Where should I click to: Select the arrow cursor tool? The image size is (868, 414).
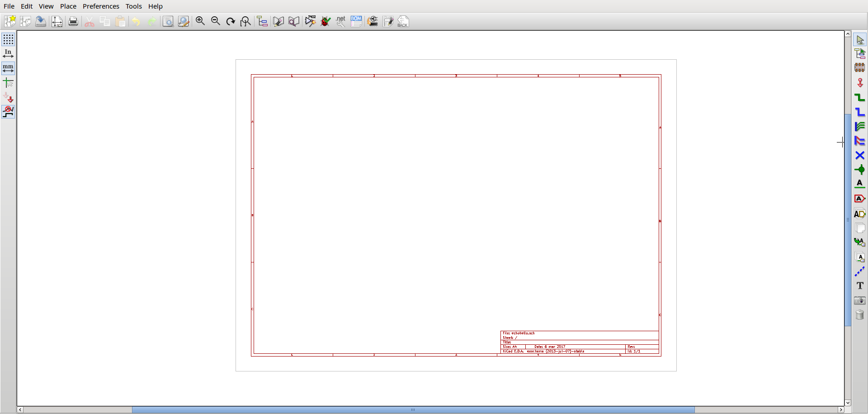[x=860, y=40]
